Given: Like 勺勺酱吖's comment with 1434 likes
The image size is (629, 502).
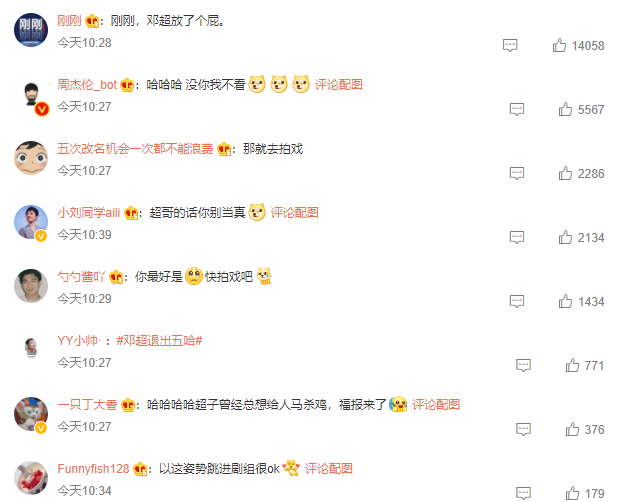Looking at the screenshot, I should [565, 301].
